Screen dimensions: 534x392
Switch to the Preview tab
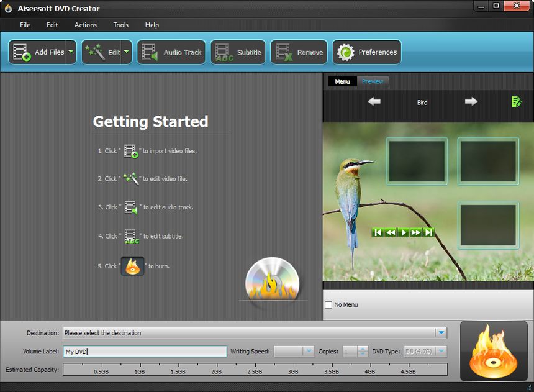(x=373, y=81)
